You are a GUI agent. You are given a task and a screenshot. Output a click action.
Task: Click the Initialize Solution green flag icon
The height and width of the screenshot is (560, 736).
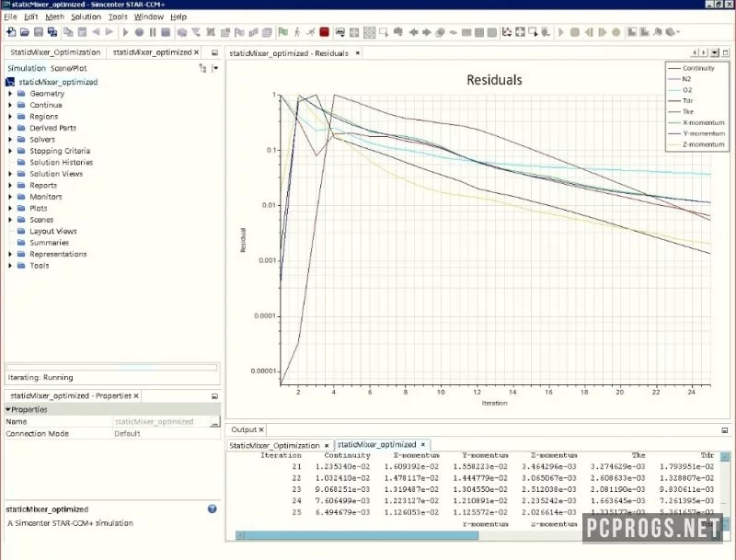[283, 32]
